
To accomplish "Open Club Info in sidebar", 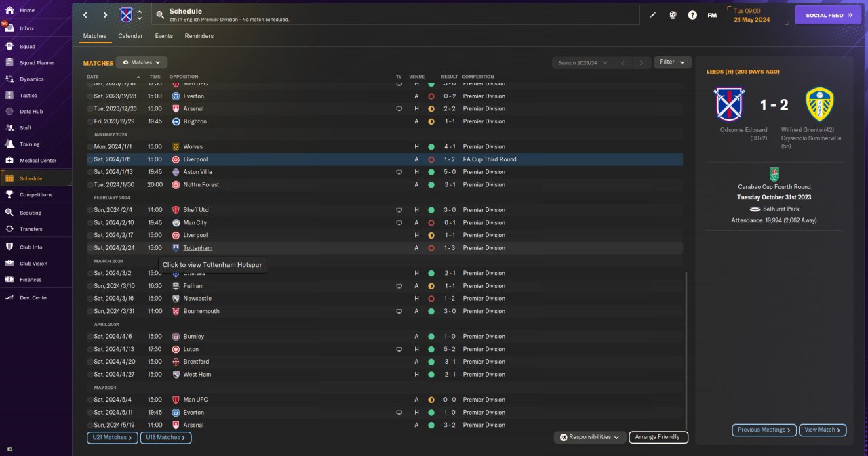I will coord(31,247).
